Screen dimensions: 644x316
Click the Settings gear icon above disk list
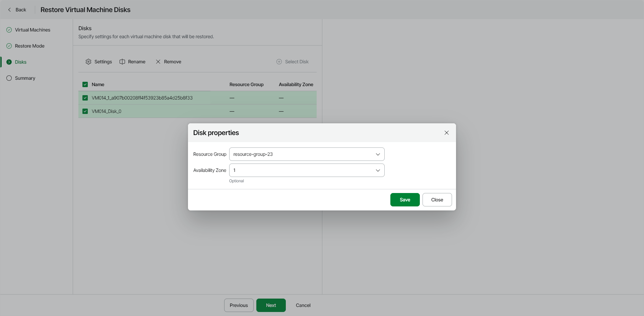88,62
